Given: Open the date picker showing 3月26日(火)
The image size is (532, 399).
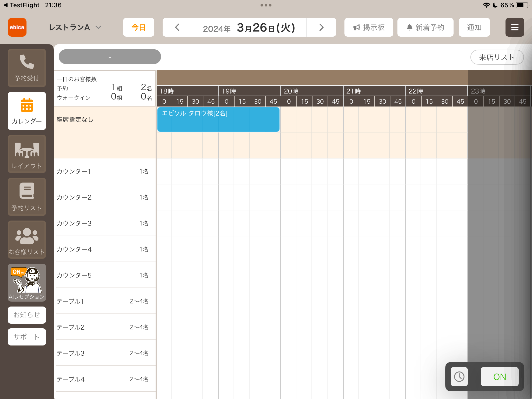Looking at the screenshot, I should (249, 27).
